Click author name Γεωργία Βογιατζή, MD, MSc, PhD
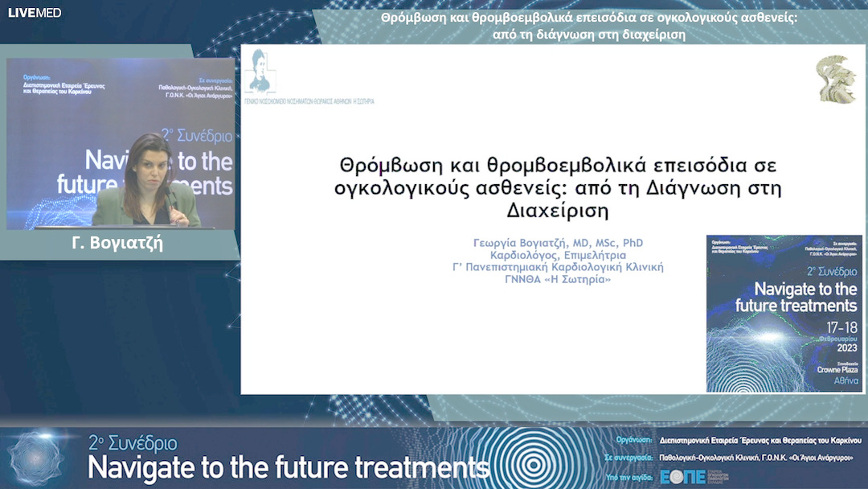 559,243
